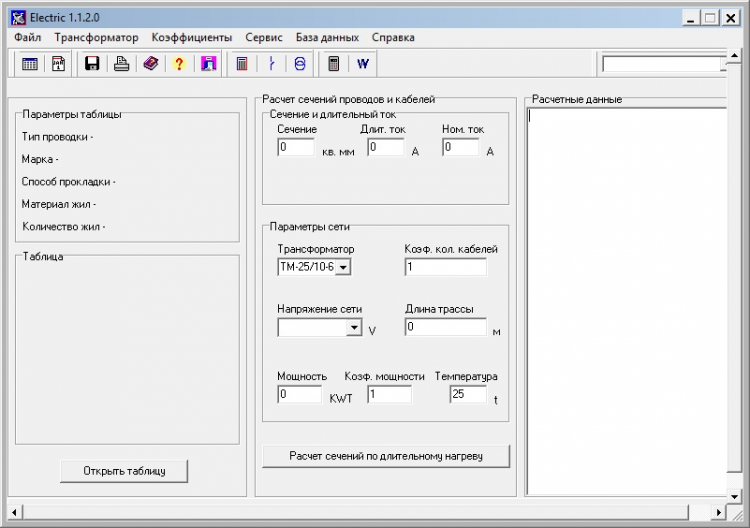Click the Коэф. кол. кабелей field

pyautogui.click(x=446, y=267)
